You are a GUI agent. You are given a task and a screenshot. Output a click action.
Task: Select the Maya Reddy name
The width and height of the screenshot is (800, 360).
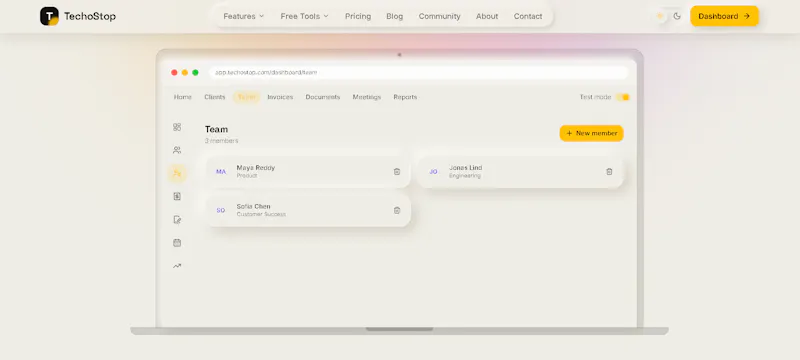256,168
